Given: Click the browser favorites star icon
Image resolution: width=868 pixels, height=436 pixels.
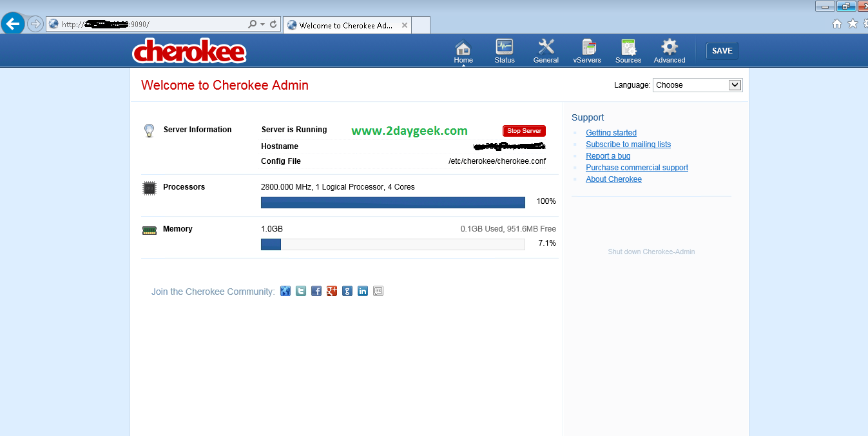Looking at the screenshot, I should click(x=853, y=24).
